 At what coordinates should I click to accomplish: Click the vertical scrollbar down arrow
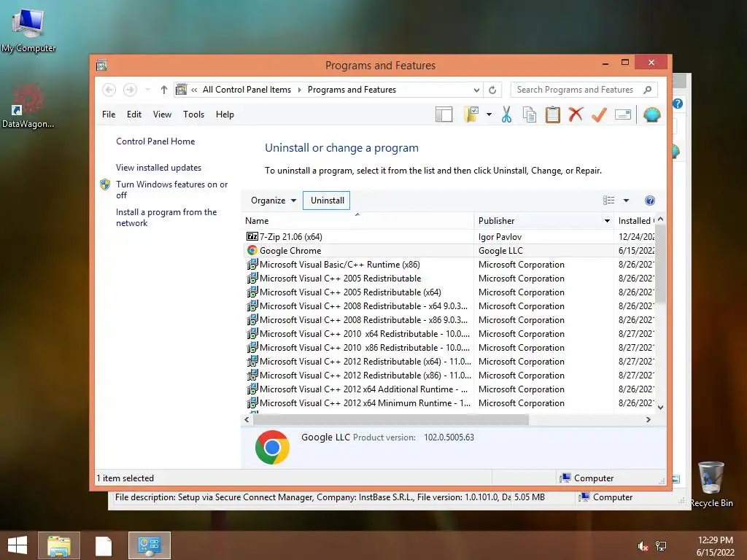[660, 407]
